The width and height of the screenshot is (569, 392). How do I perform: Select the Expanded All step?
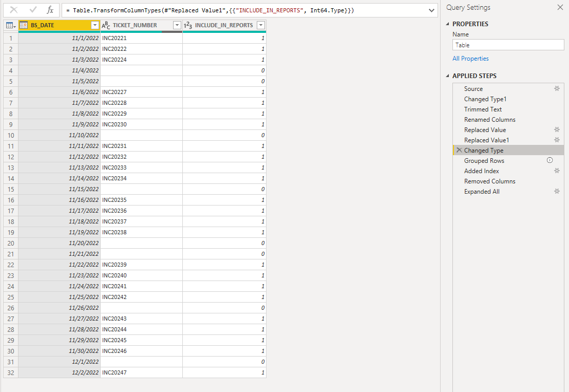(482, 192)
